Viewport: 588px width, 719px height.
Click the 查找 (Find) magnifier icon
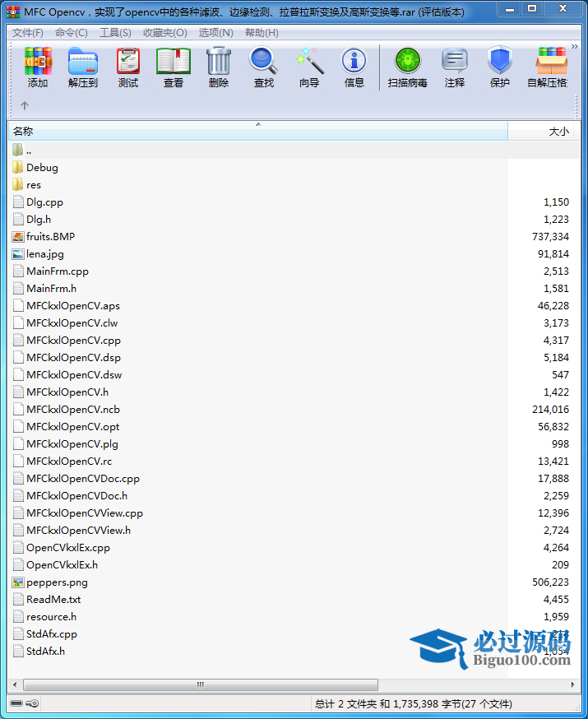click(263, 61)
